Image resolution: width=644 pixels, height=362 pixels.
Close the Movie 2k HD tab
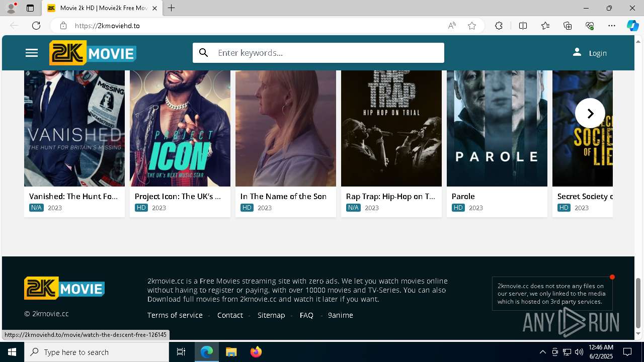(154, 8)
